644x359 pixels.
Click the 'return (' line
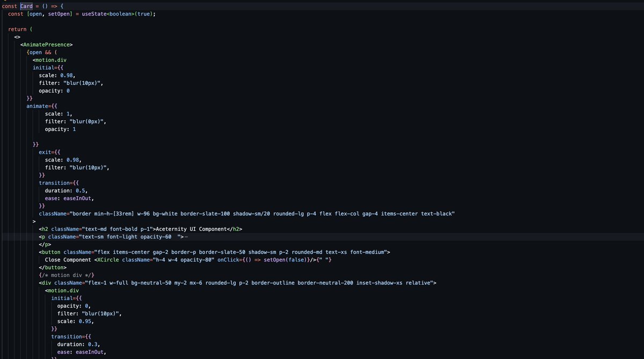(x=21, y=29)
